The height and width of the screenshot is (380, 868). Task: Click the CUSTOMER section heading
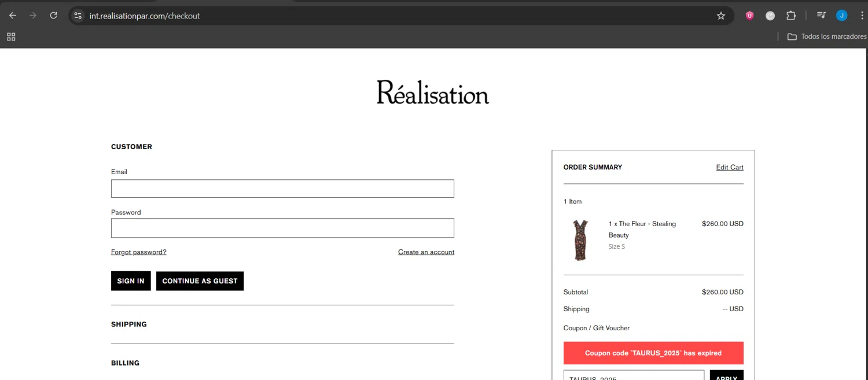coord(131,147)
